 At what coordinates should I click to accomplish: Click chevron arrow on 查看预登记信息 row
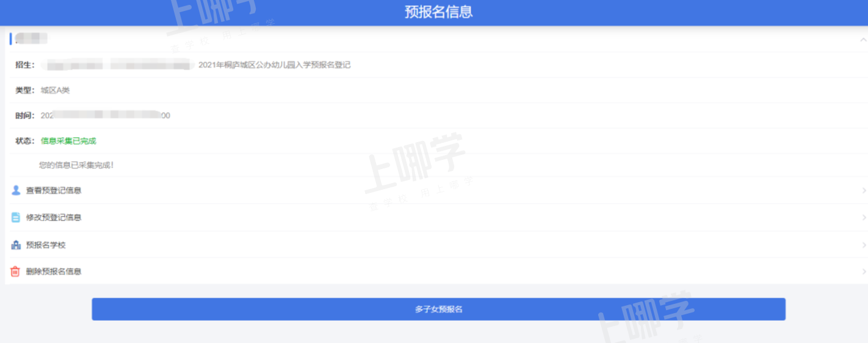864,190
